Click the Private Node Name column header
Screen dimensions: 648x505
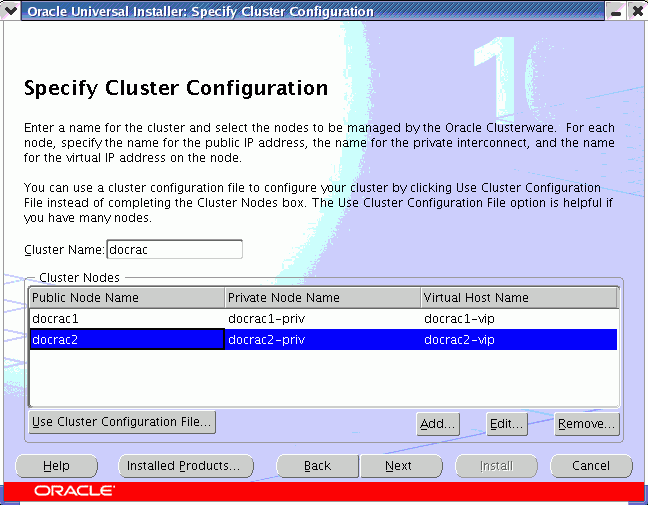322,297
